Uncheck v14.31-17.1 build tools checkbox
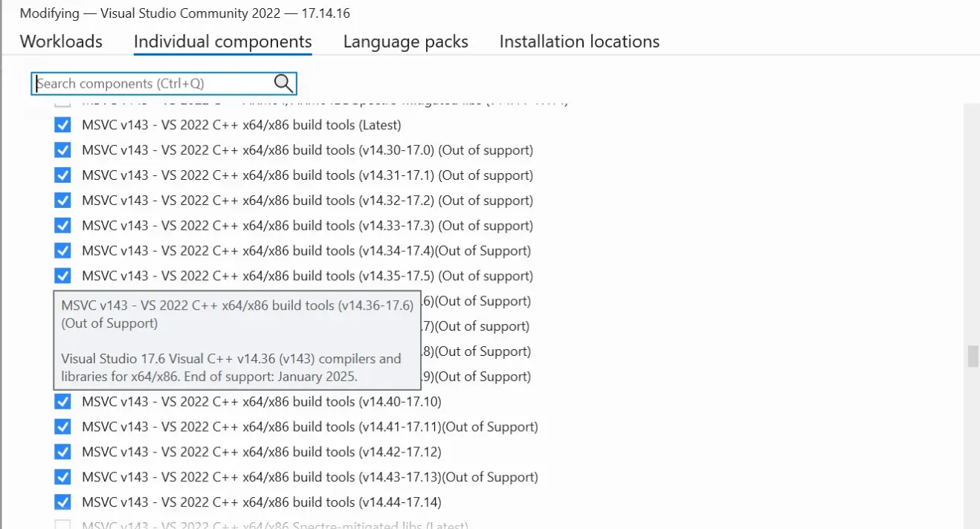 [x=62, y=175]
